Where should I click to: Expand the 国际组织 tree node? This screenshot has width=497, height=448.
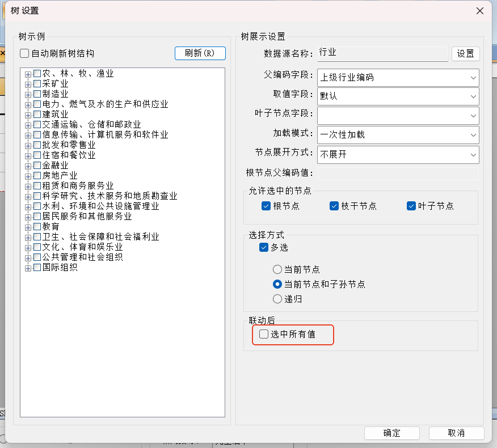[x=28, y=268]
